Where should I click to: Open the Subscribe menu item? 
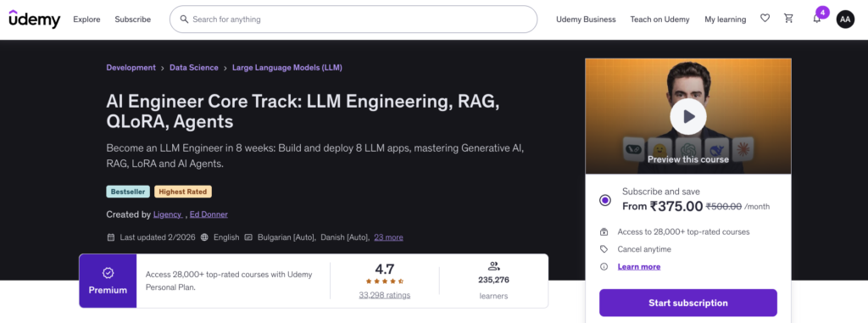[133, 19]
